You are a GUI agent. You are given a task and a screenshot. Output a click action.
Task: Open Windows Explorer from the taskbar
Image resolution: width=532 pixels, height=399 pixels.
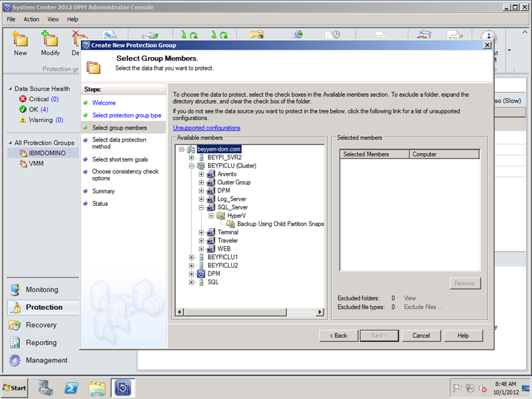[97, 388]
